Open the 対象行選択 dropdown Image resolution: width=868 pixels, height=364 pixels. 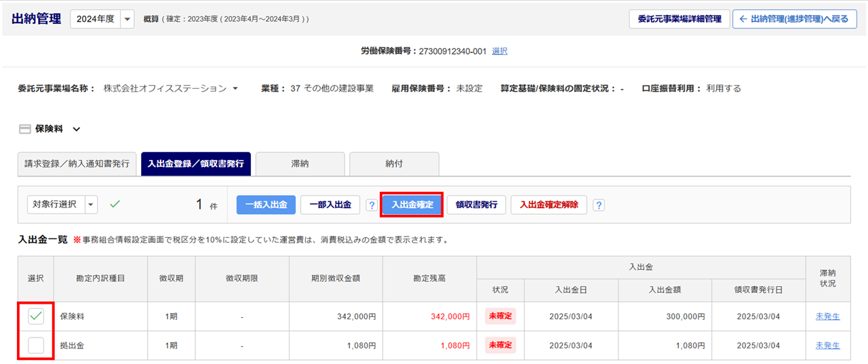(x=91, y=204)
